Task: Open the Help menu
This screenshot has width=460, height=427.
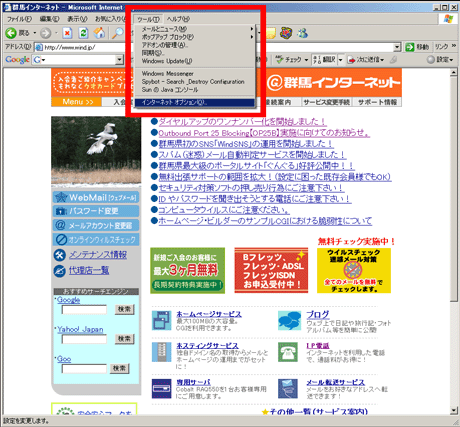Action: pyautogui.click(x=178, y=19)
